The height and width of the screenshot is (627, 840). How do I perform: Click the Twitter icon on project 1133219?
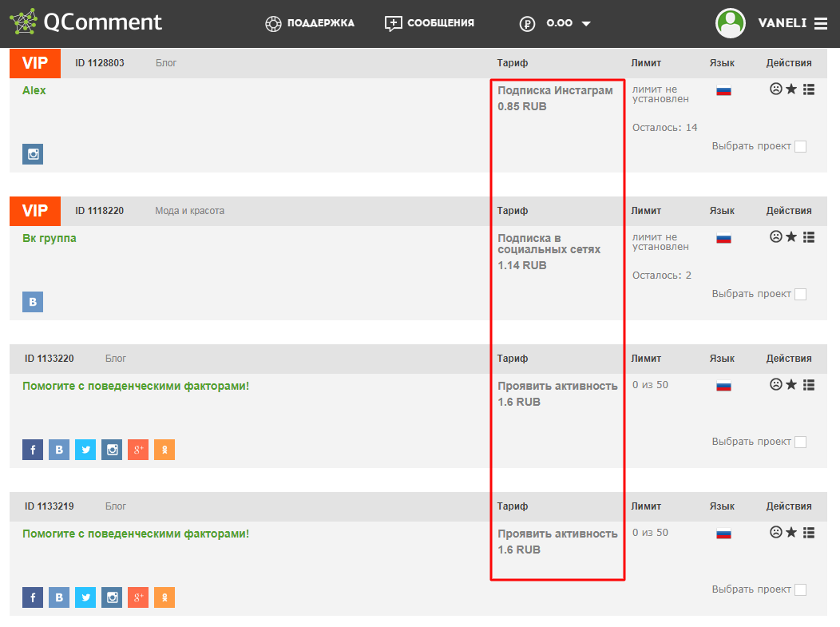point(85,597)
